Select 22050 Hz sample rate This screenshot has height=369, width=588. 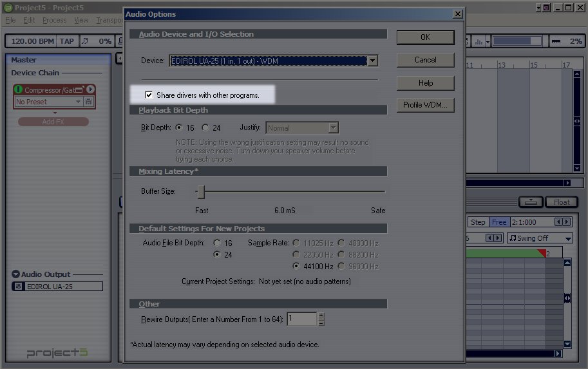click(296, 254)
